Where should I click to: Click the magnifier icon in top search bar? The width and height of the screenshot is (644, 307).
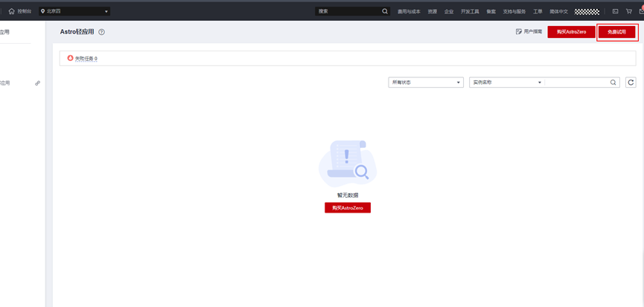(385, 11)
